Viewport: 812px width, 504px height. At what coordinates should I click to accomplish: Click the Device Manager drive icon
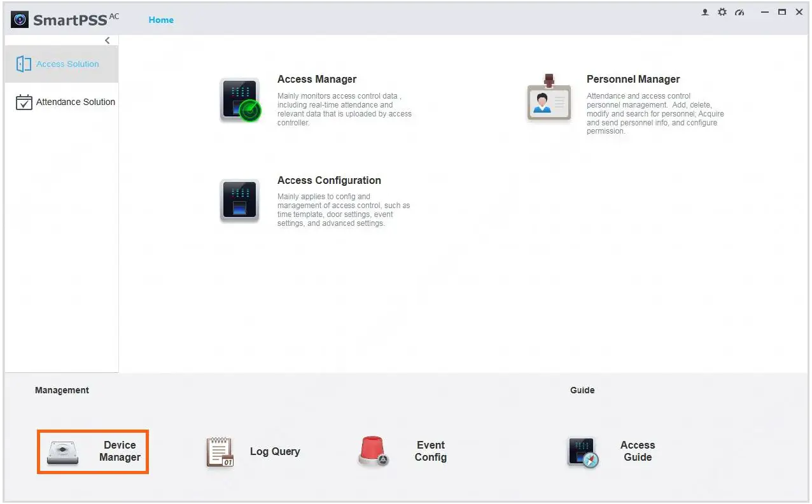[x=63, y=452]
